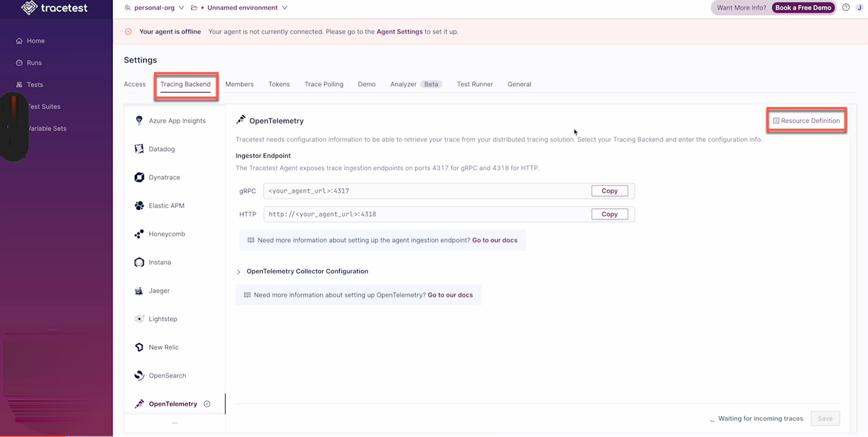
Task: Switch to the Trace Polling tab
Action: pos(324,84)
